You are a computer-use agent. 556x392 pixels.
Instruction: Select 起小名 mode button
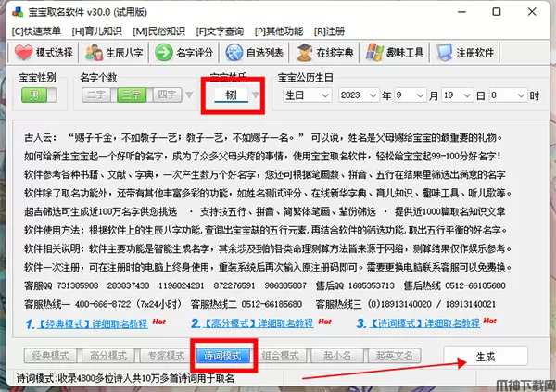[x=337, y=356]
